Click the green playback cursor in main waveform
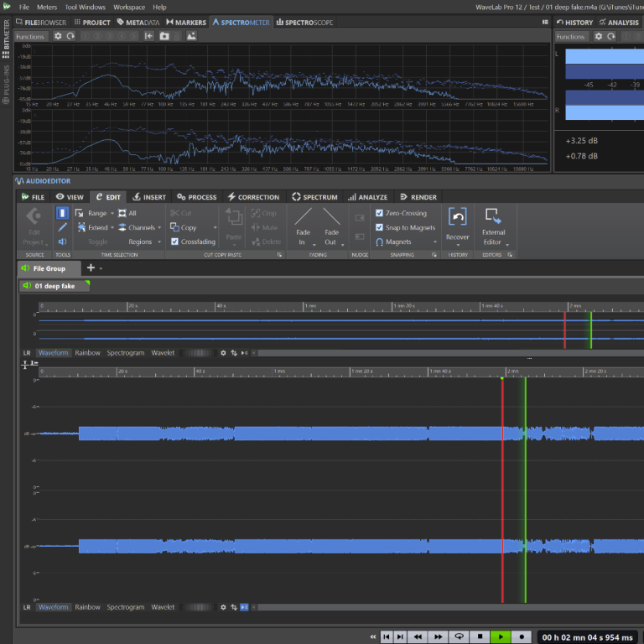 [x=525, y=486]
